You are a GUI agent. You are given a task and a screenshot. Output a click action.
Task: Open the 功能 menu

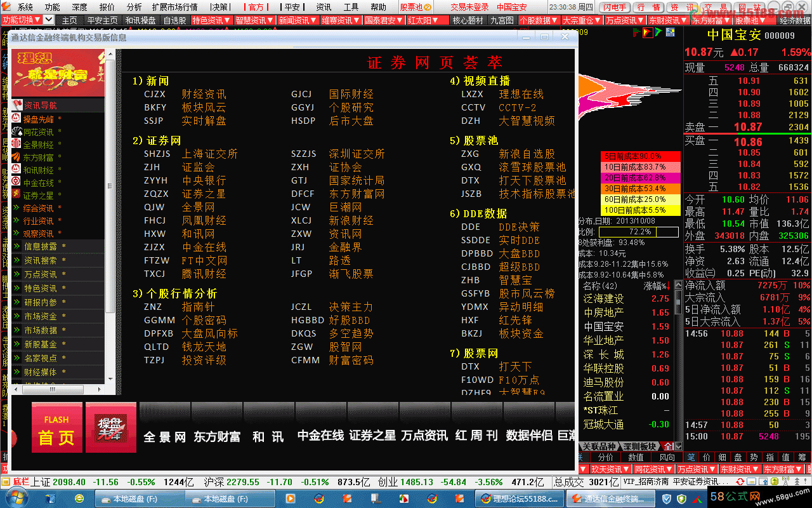coord(53,7)
